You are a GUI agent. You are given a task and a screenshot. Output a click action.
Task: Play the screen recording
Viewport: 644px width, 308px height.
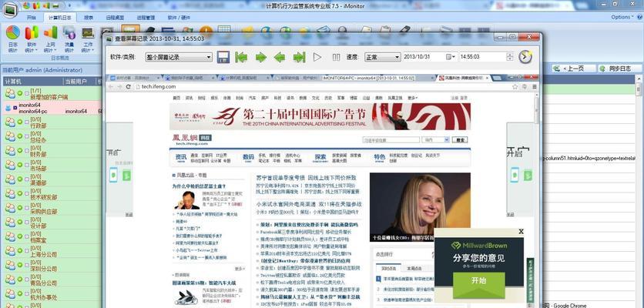[317, 57]
